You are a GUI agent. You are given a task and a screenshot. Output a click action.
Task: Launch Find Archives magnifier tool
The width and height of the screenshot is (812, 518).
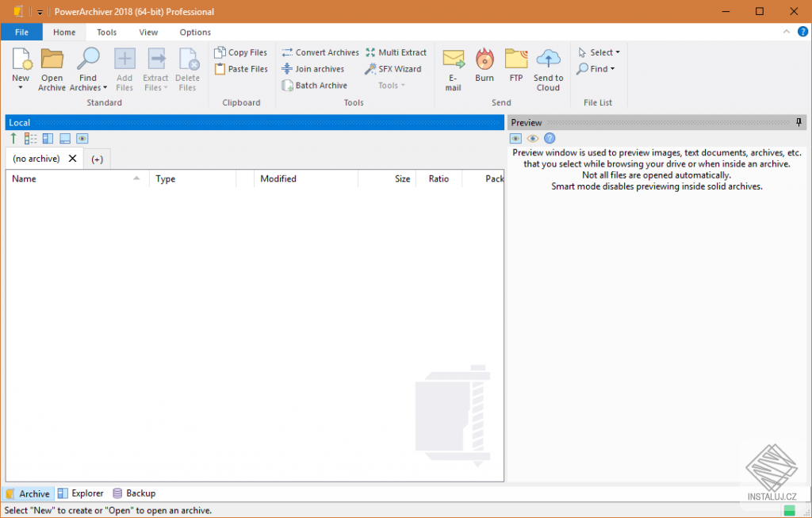tap(88, 59)
